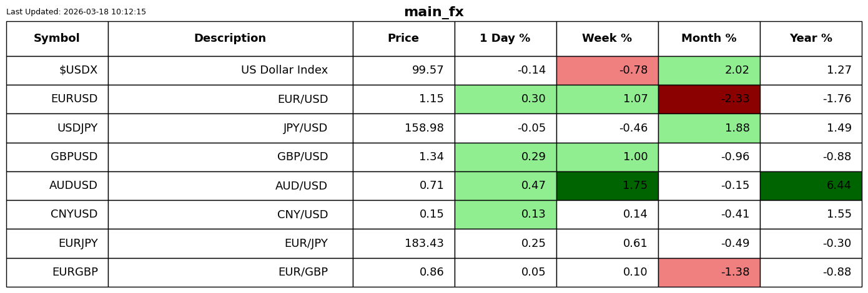This screenshot has height=293, width=868.
Task: Click the main_fx table title
Action: (x=434, y=12)
